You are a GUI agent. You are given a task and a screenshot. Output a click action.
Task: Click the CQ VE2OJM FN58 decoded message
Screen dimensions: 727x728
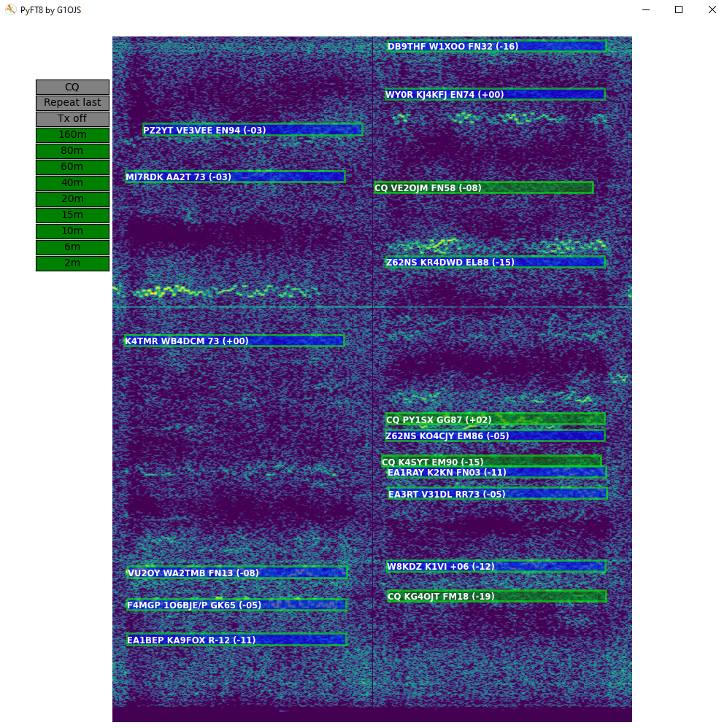[x=485, y=187]
